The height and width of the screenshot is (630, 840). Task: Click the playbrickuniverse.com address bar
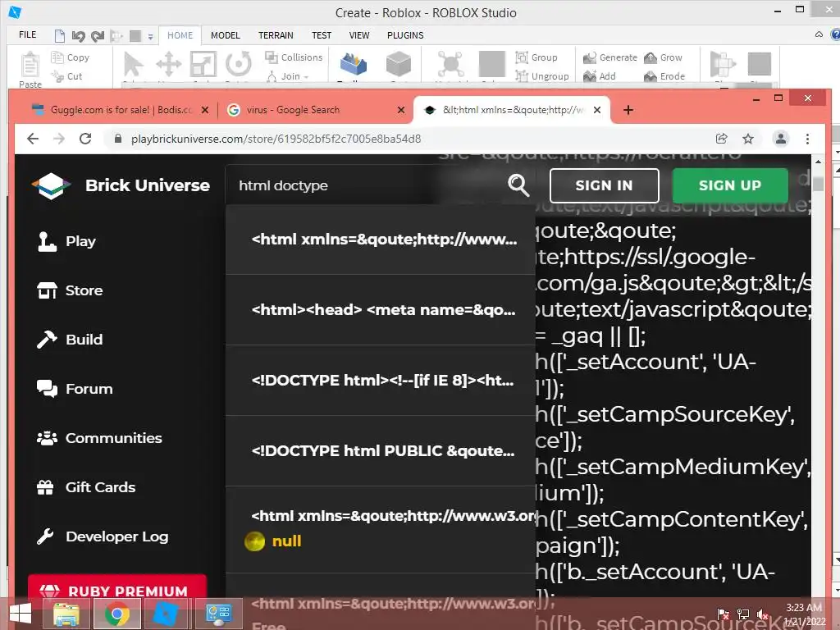coord(276,139)
